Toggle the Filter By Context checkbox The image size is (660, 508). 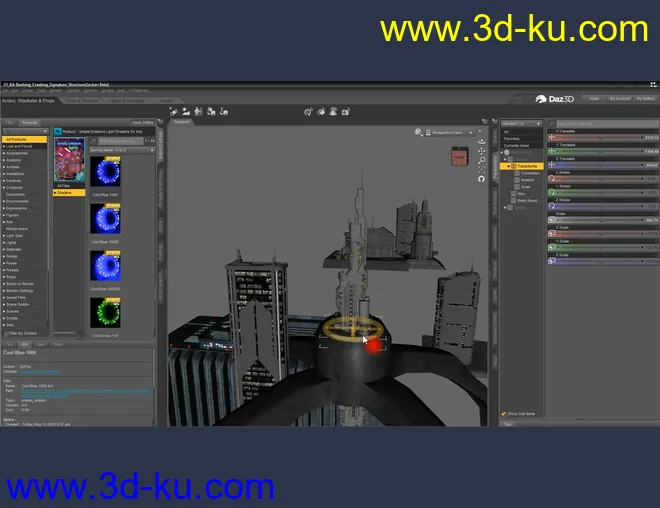[6, 333]
